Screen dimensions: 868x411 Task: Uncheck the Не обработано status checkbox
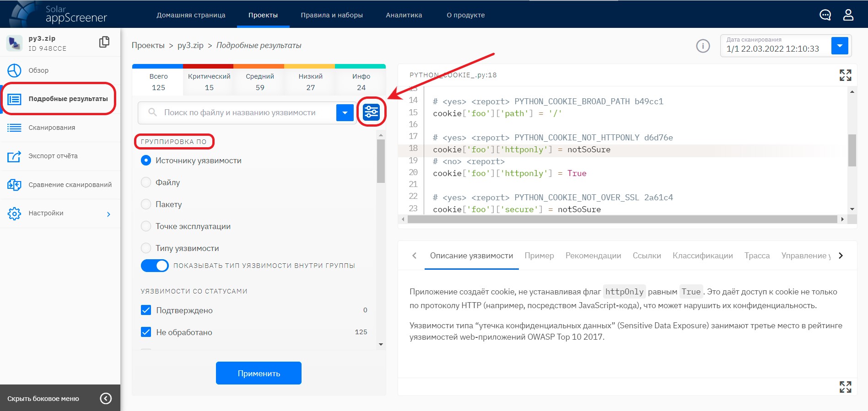[x=146, y=332]
